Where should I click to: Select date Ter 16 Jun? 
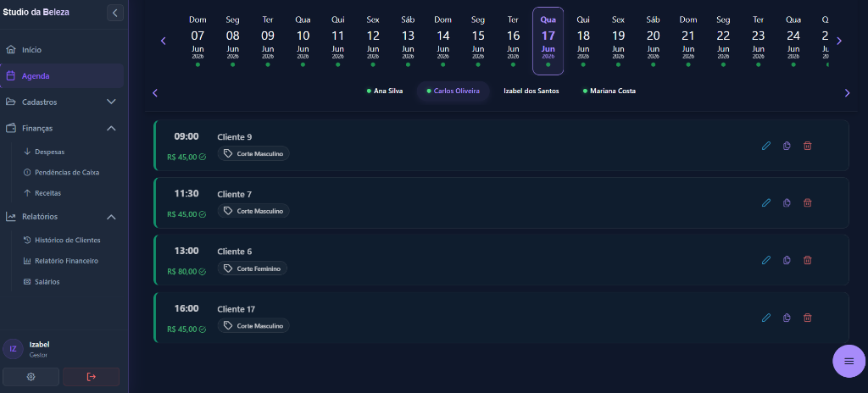513,41
